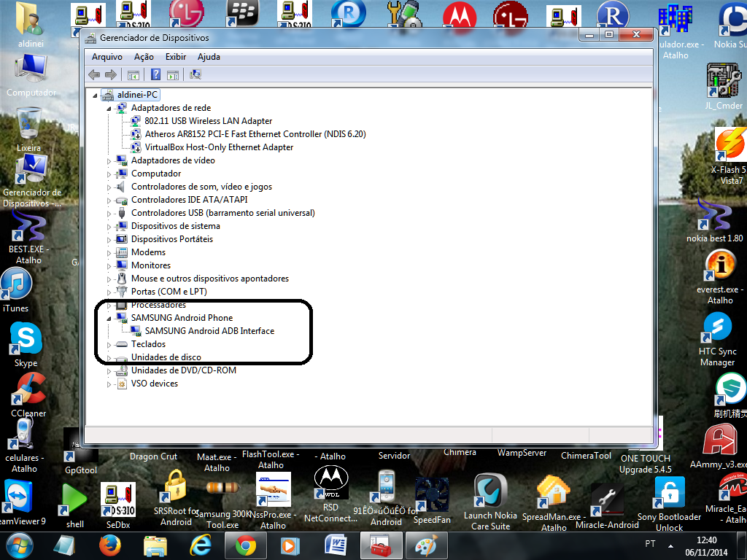Click the Scan for hardware changes toolbar icon
Viewport: 747px width, 560px height.
point(196,74)
